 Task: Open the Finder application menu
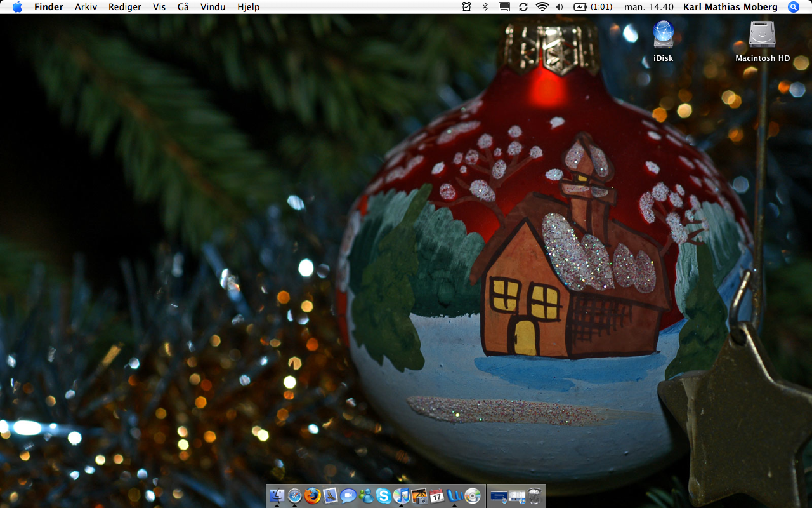49,7
